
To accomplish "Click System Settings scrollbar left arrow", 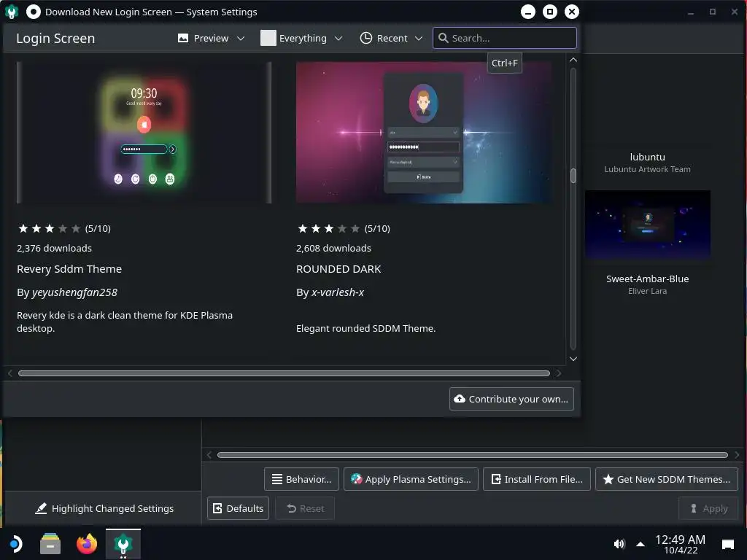I will pos(209,455).
